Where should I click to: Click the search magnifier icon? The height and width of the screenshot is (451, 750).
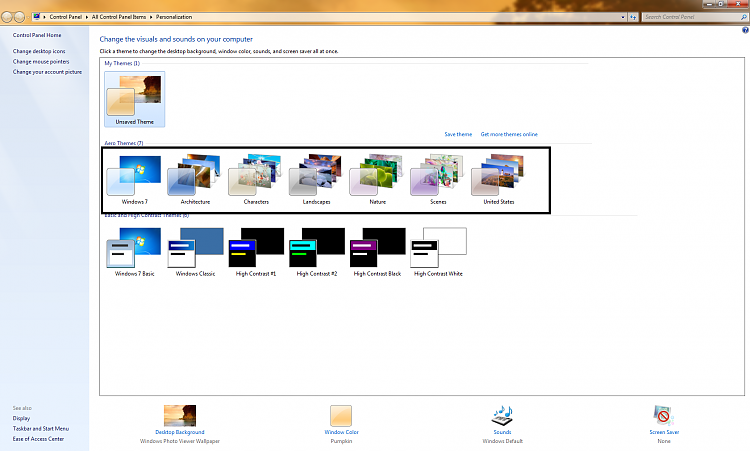pyautogui.click(x=743, y=17)
